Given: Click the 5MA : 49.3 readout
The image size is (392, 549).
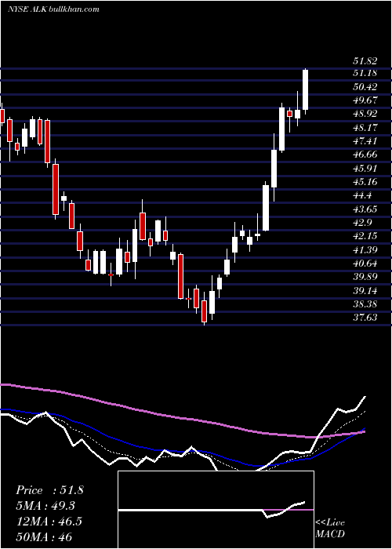Looking at the screenshot, I should [x=45, y=506].
